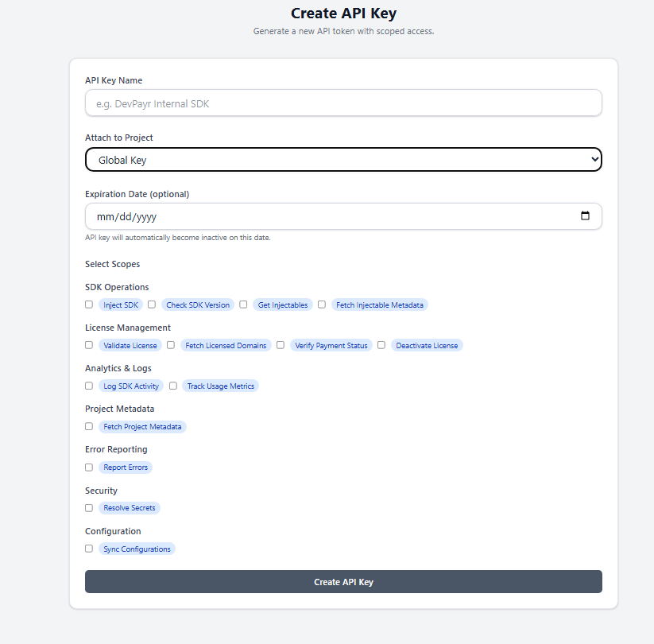Enable Track Usage Metrics checkbox
This screenshot has height=644, width=654.
173,386
